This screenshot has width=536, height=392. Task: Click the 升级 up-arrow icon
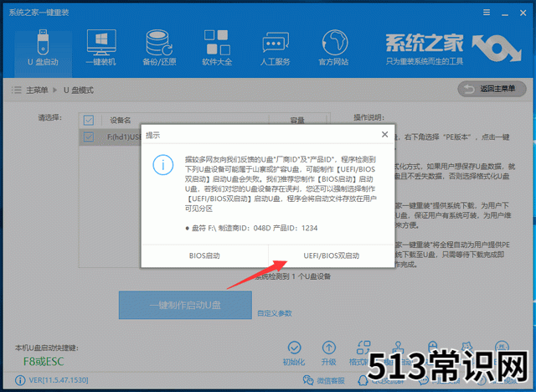click(329, 348)
